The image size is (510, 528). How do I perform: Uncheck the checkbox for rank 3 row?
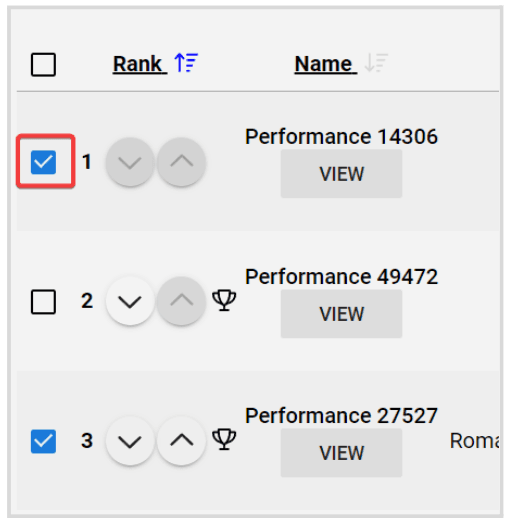pyautogui.click(x=43, y=441)
